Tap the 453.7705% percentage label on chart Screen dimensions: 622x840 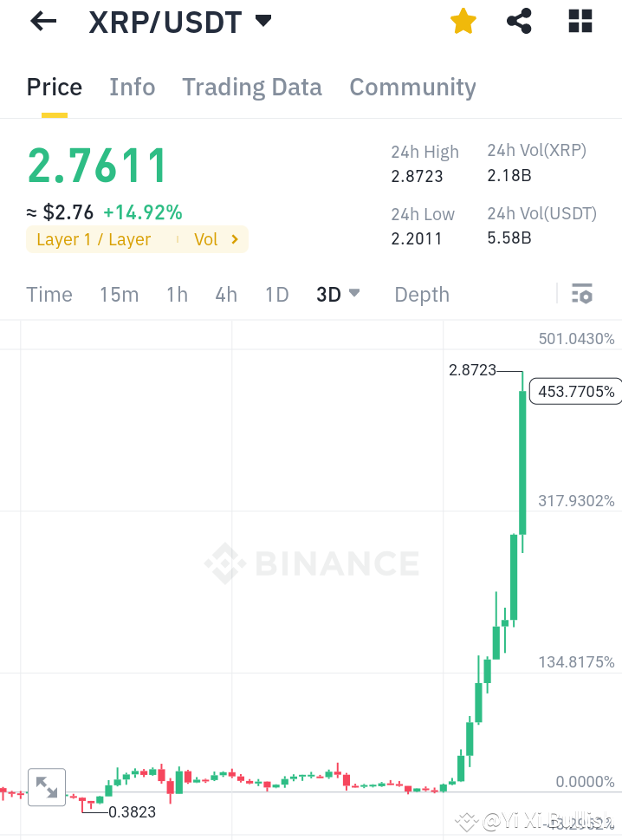(575, 391)
